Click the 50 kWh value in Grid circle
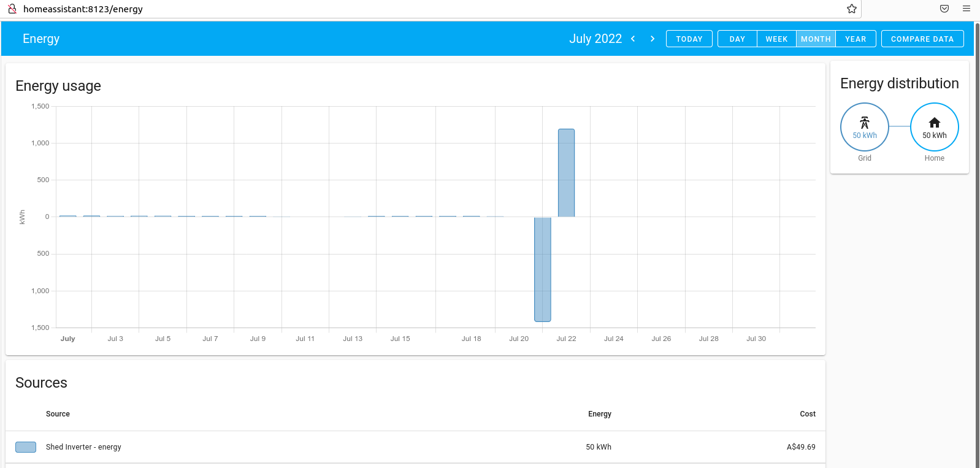 coord(865,136)
